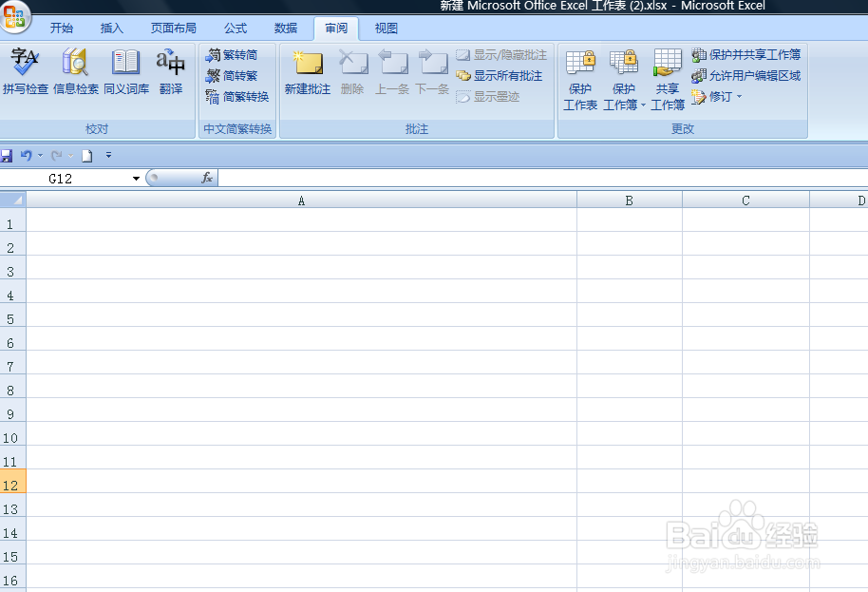Select row 16 header
The height and width of the screenshot is (592, 868).
12,577
